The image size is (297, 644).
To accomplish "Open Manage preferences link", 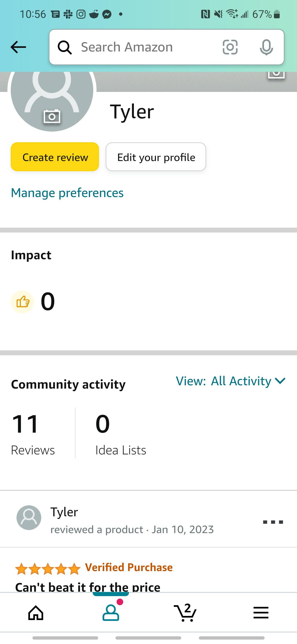I will coord(67,193).
